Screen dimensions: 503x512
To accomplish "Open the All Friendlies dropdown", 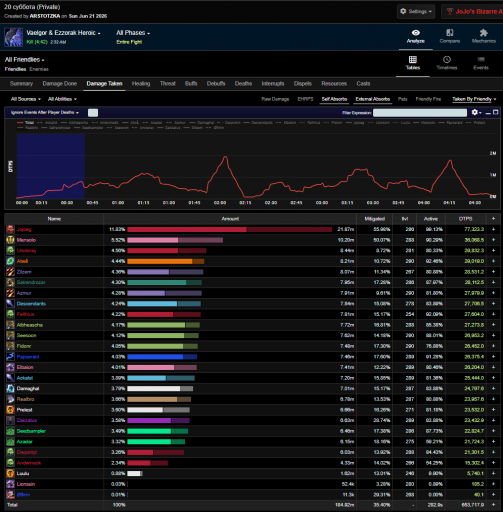I will coord(24,60).
